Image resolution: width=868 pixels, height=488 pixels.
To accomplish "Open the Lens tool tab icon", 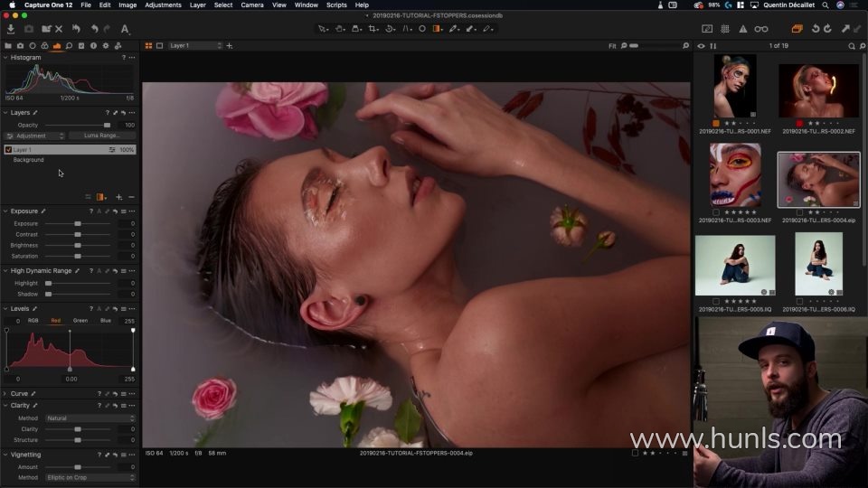I will pyautogui.click(x=33, y=45).
